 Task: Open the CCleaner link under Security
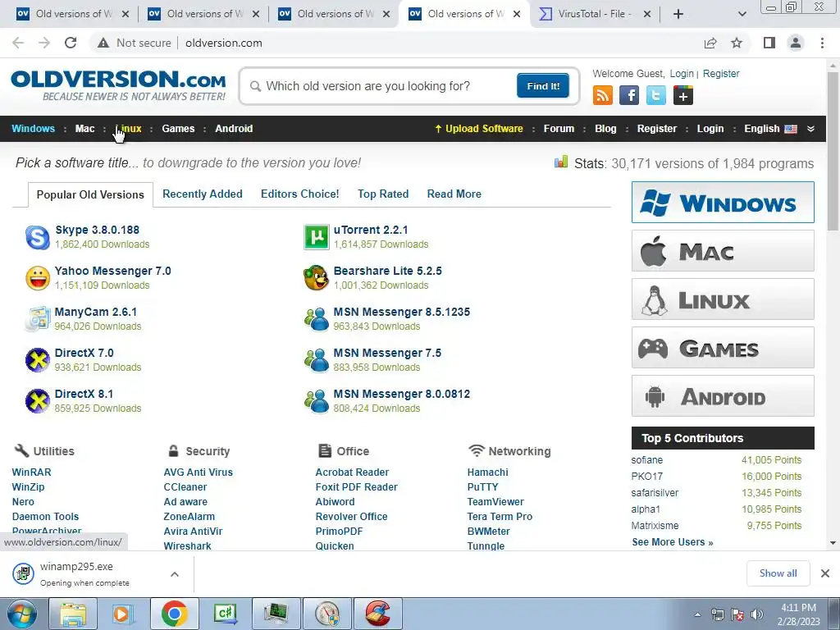tap(185, 487)
